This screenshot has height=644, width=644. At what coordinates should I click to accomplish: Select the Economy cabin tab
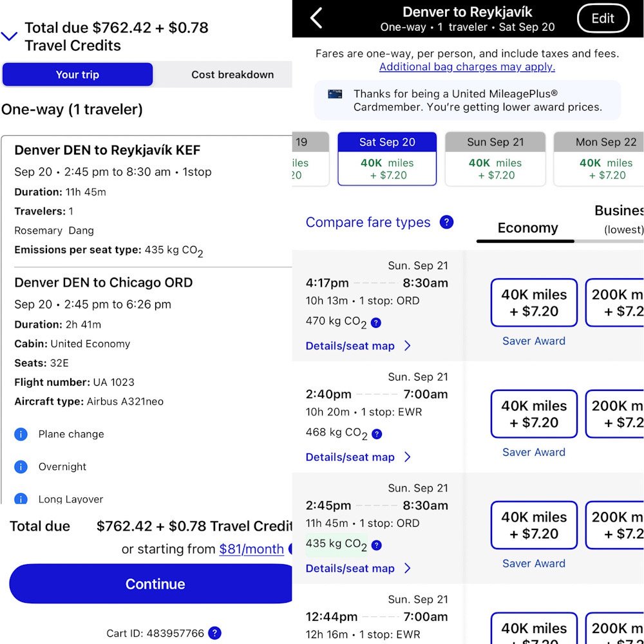[527, 228]
